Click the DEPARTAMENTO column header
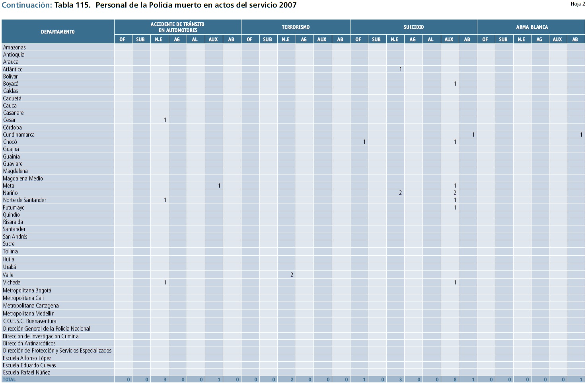Viewport: 588px width, 384px height. pos(58,32)
